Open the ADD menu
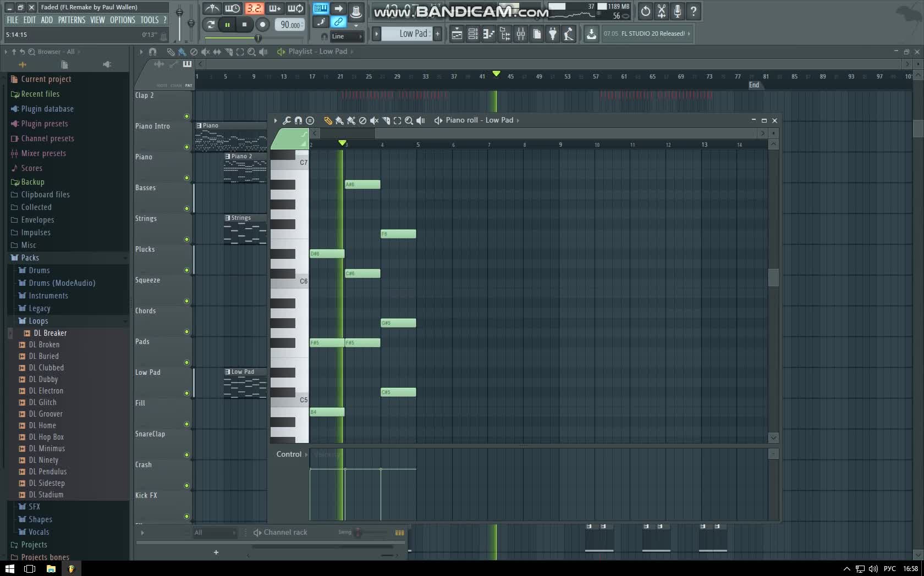Screen dimensions: 924x576 pyautogui.click(x=47, y=20)
